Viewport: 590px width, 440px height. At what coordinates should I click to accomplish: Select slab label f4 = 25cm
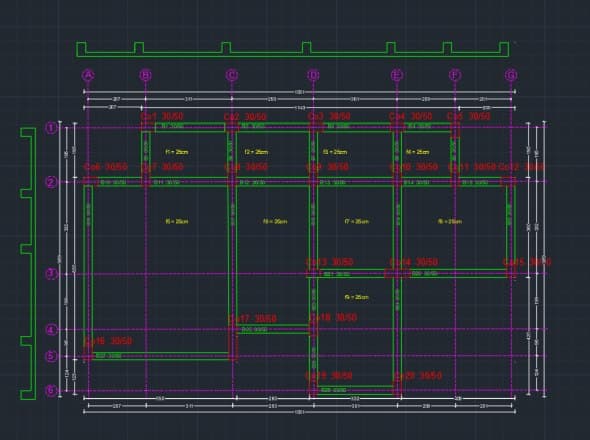pos(418,152)
